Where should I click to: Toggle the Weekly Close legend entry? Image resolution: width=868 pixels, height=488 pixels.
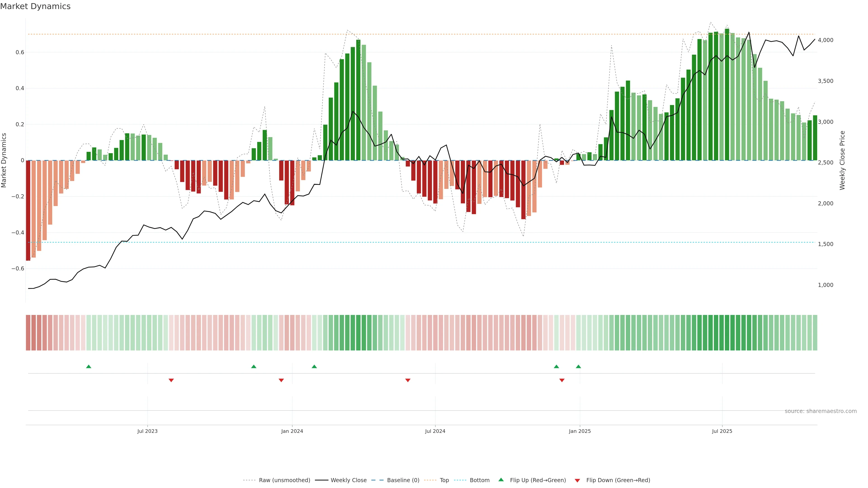(x=348, y=480)
